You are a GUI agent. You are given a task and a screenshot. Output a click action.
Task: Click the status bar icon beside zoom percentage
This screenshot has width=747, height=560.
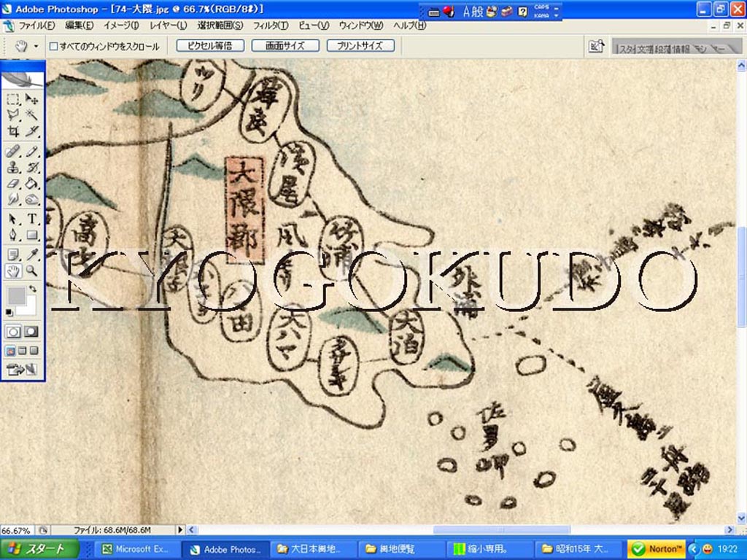tap(43, 530)
